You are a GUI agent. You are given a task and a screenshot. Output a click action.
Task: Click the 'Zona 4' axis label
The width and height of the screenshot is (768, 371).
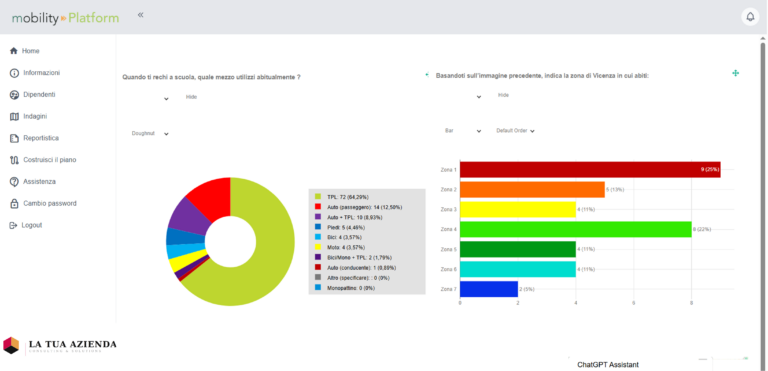click(x=449, y=229)
